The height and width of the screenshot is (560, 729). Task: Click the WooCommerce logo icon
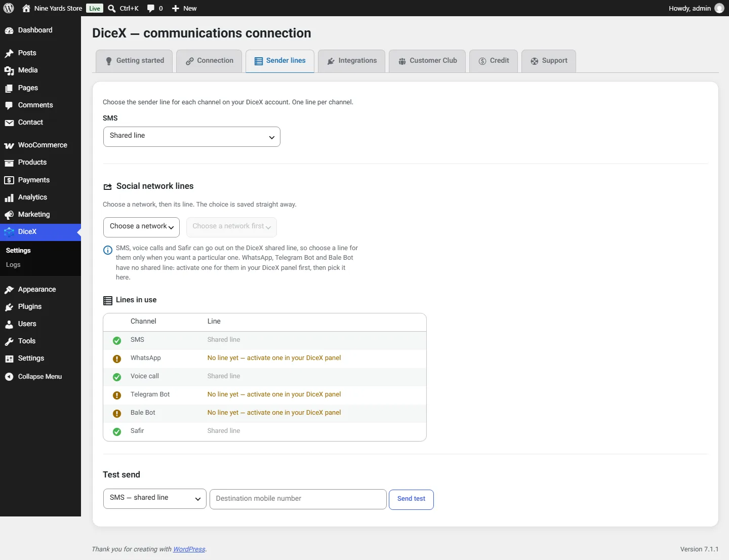(9, 145)
